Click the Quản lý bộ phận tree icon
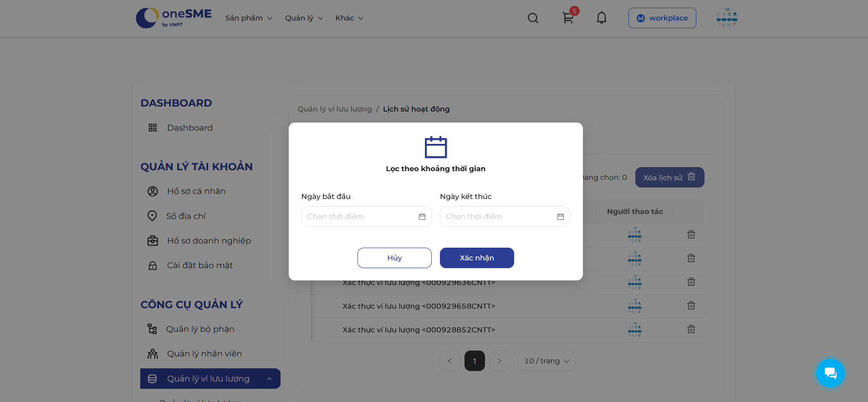 [x=152, y=329]
